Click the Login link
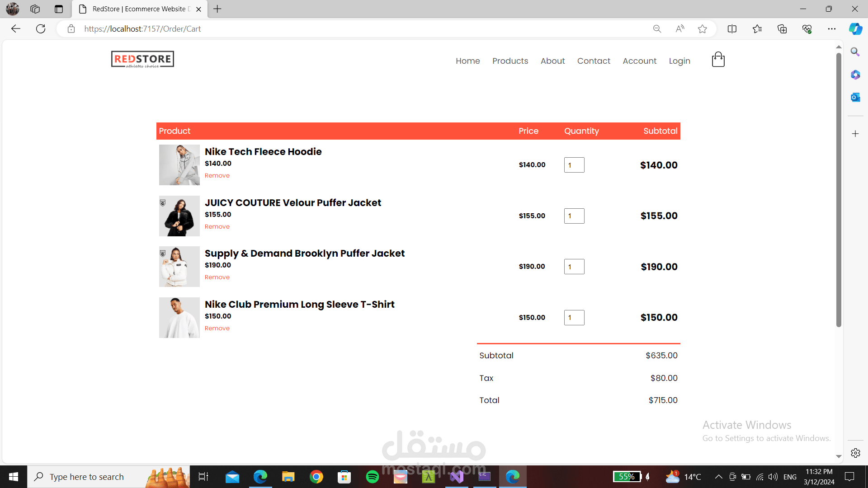868x488 pixels. pyautogui.click(x=679, y=61)
